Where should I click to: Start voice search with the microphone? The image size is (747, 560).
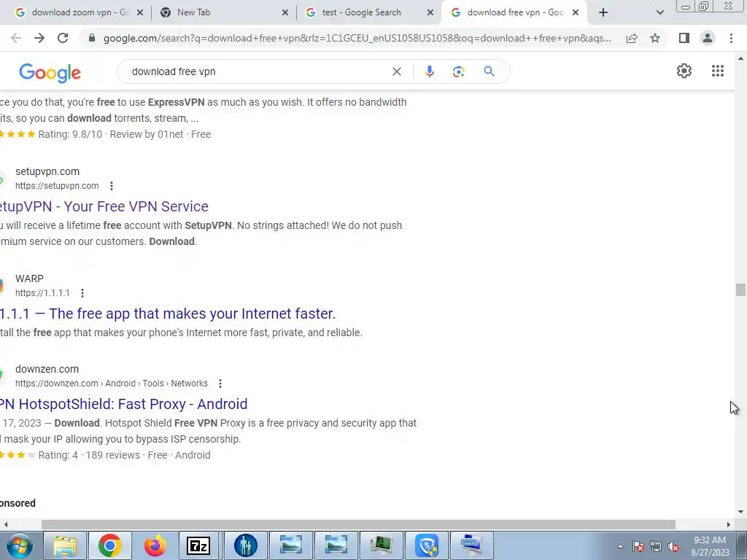tap(429, 71)
